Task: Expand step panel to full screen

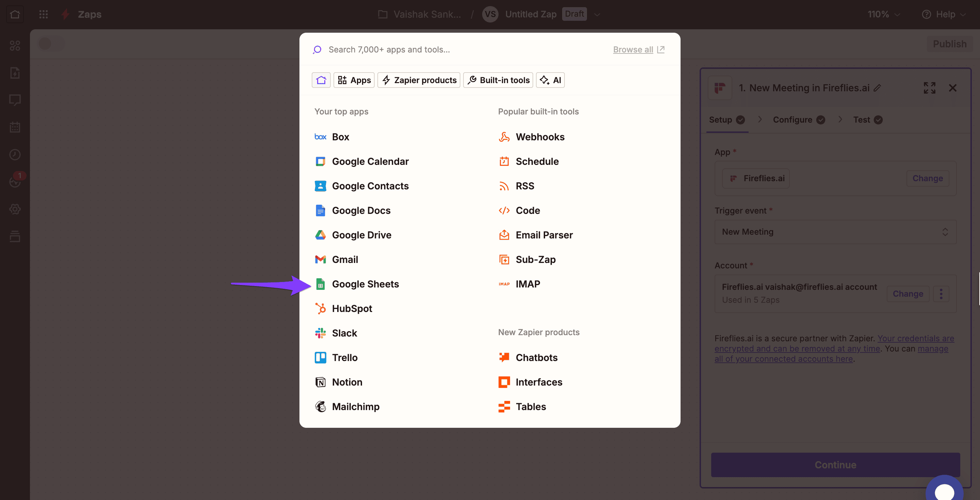Action: (x=929, y=88)
